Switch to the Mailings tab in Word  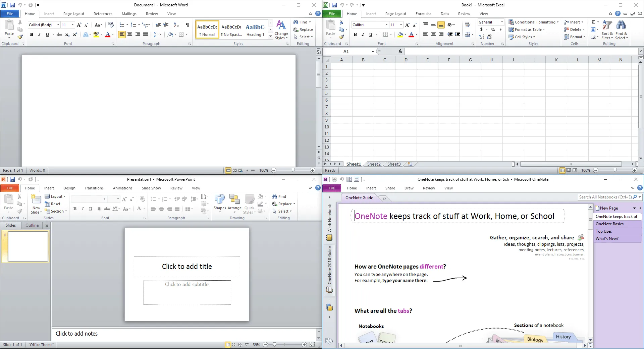(x=129, y=14)
